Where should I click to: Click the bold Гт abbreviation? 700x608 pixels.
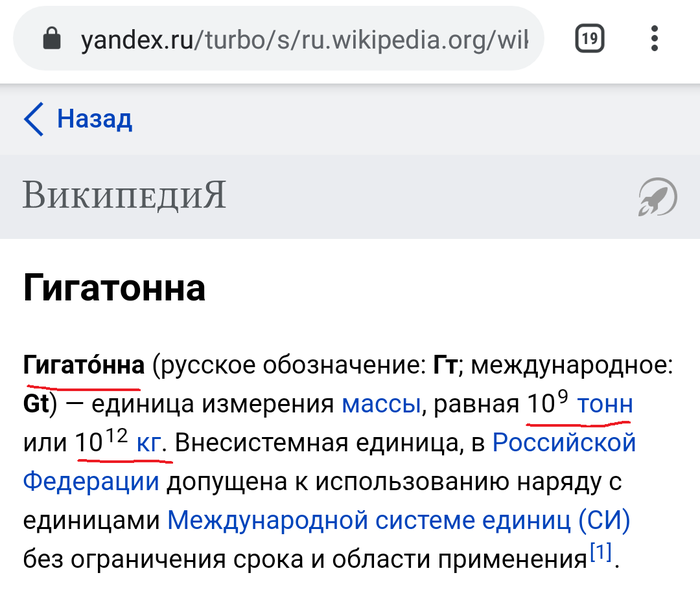445,365
